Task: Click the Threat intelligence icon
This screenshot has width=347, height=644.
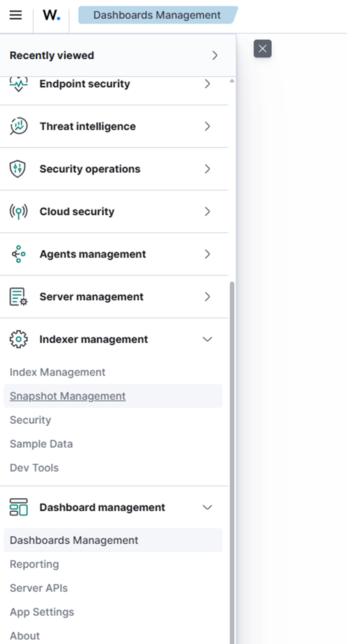Action: point(18,126)
